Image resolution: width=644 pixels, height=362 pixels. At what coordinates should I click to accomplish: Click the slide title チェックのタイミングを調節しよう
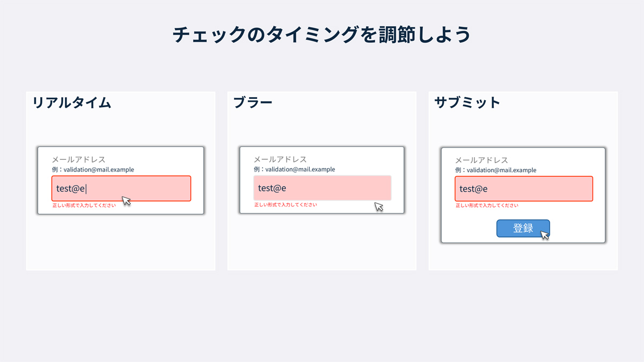[321, 35]
